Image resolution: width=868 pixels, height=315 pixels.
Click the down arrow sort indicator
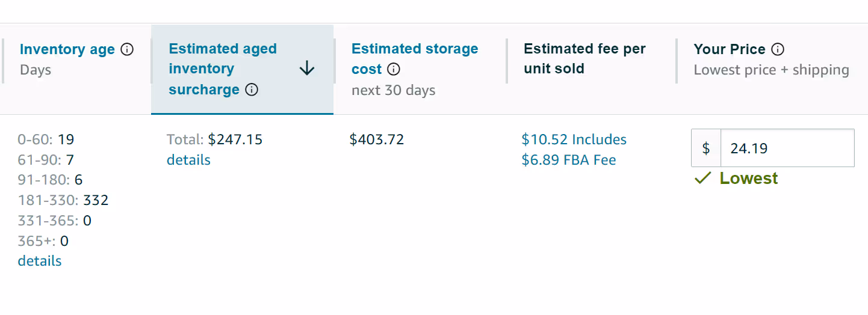click(x=307, y=69)
